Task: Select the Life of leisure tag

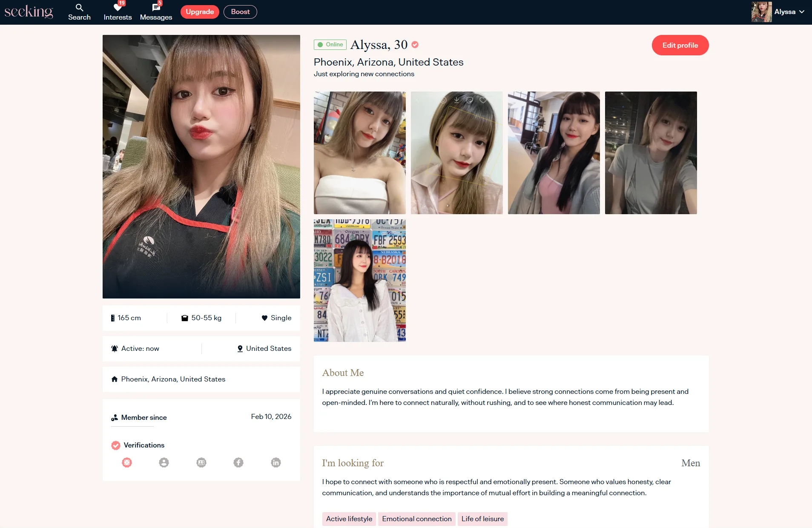Action: [x=482, y=519]
